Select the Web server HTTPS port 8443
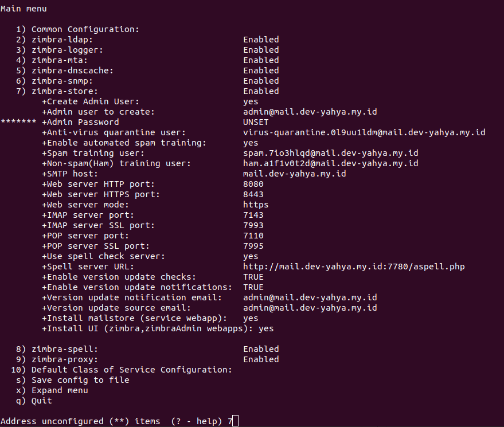 (253, 194)
